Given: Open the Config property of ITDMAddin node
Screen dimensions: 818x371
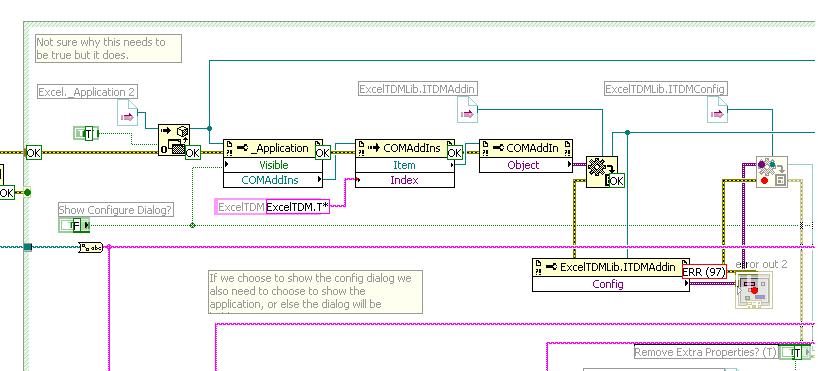Looking at the screenshot, I should 610,284.
